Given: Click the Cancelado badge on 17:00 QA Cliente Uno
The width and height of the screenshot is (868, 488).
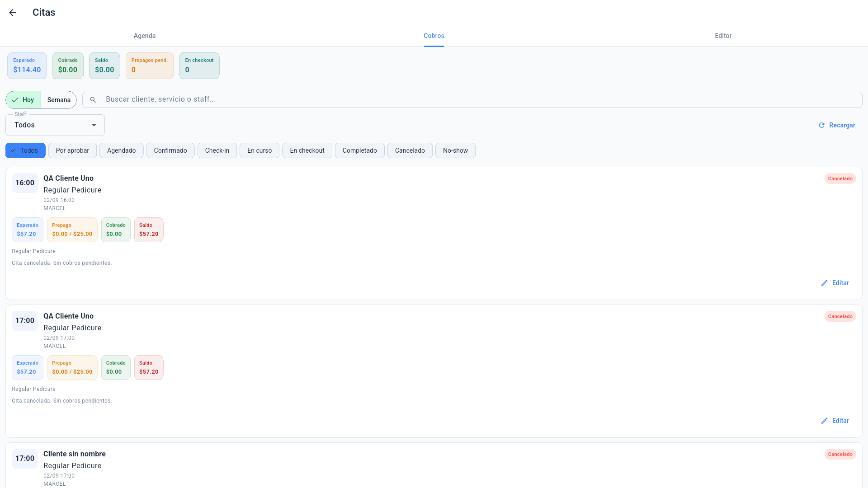Looking at the screenshot, I should coord(840,316).
